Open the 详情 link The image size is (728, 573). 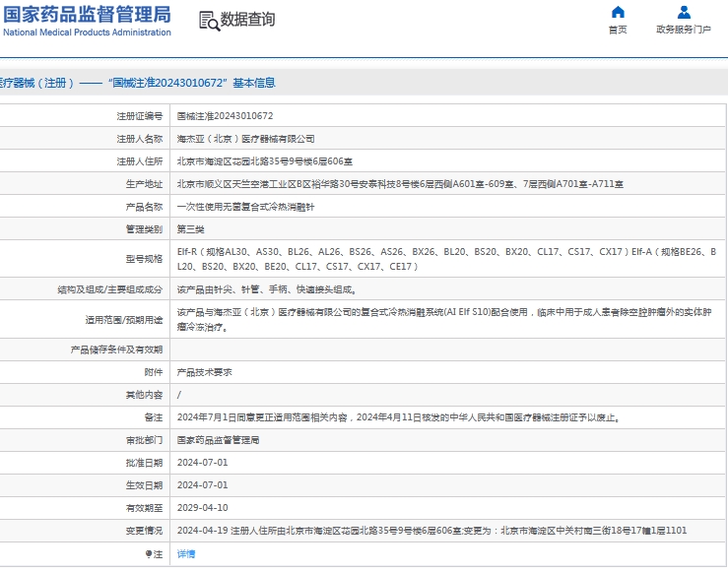click(186, 554)
